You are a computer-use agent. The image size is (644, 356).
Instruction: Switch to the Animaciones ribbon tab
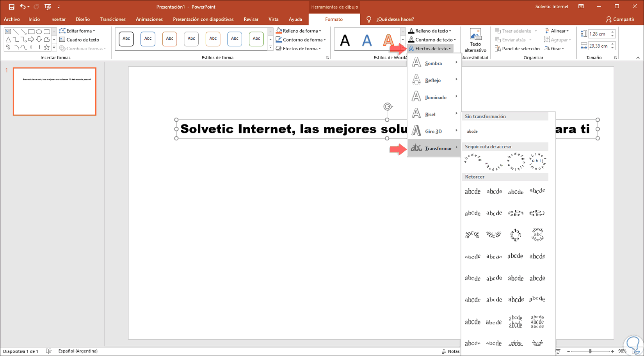tap(149, 19)
